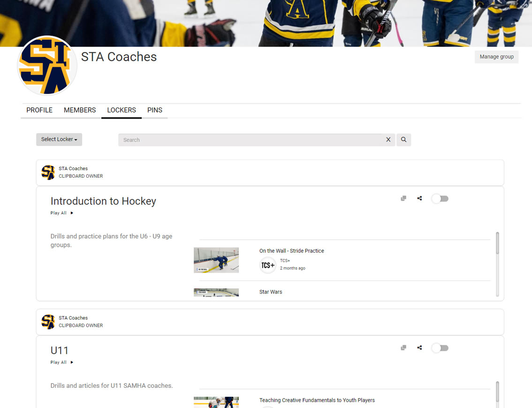Share the Introduction to Hockey clipboard
Screen dimensions: 532x408
tap(420, 198)
